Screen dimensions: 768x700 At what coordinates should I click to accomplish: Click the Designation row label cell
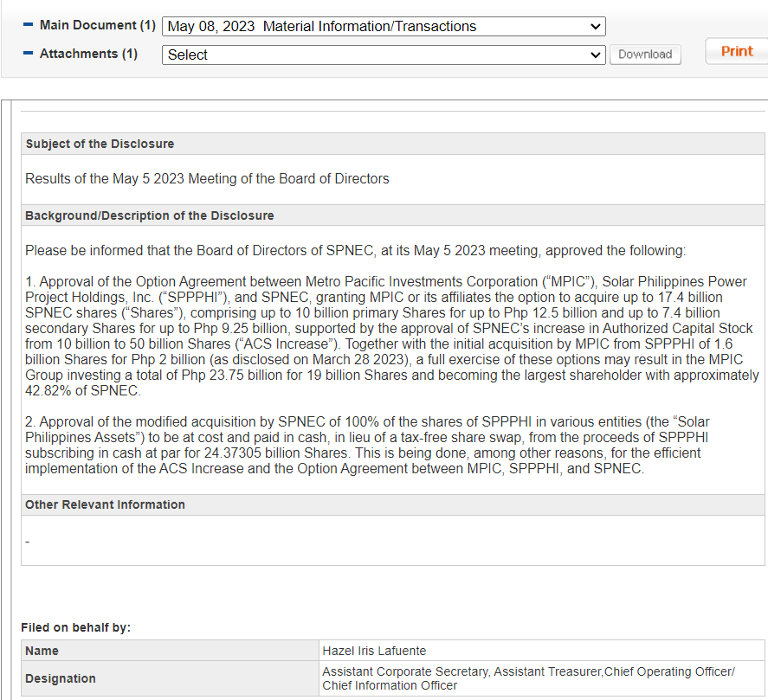coord(170,678)
